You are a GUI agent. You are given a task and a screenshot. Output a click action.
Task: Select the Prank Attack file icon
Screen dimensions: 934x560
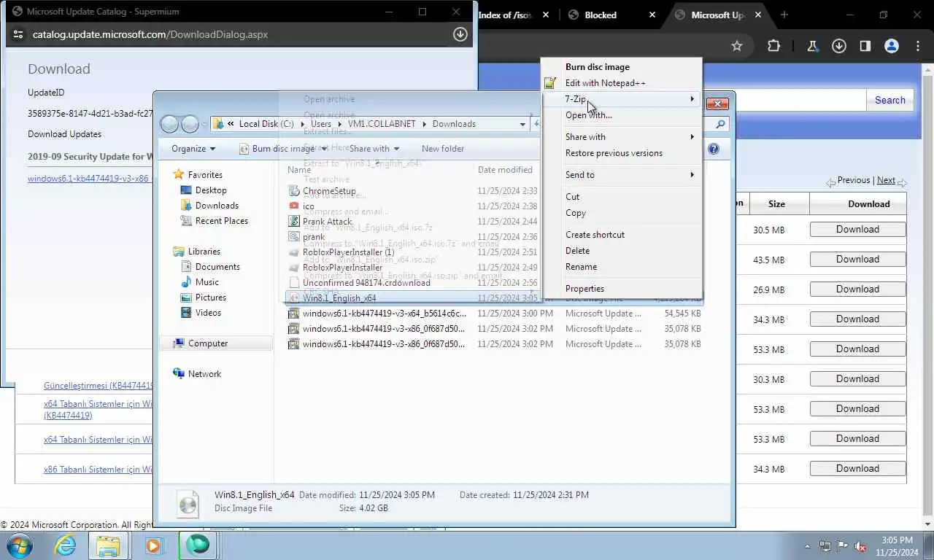coord(293,222)
